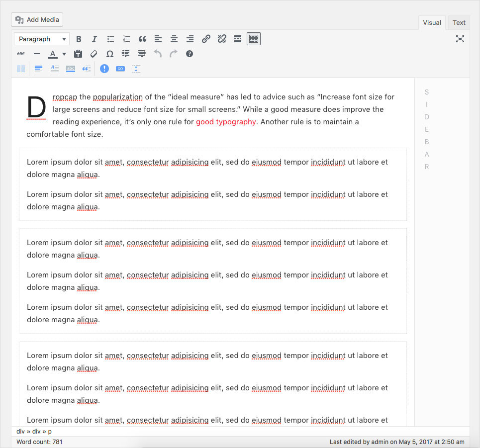
Task: Open the special character Omega picker
Action: pyautogui.click(x=110, y=54)
